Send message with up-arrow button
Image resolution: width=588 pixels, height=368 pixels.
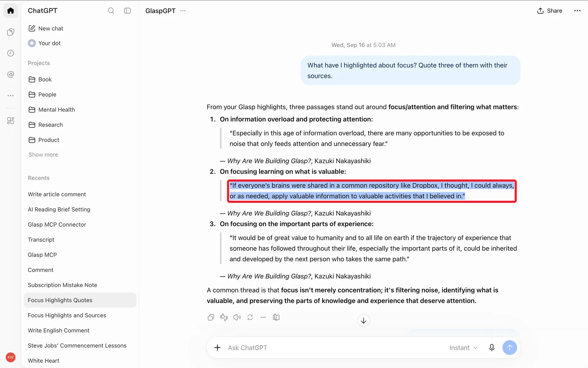point(510,348)
